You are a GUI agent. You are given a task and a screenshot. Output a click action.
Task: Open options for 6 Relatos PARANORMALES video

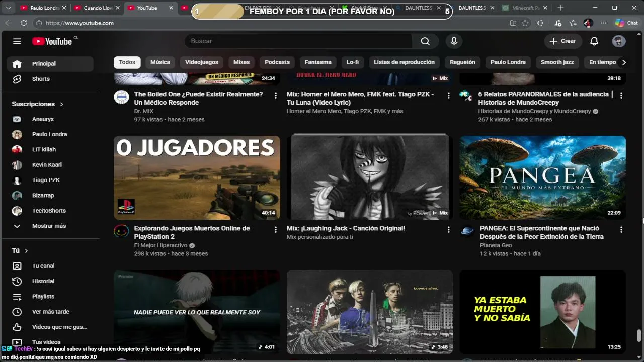click(621, 95)
